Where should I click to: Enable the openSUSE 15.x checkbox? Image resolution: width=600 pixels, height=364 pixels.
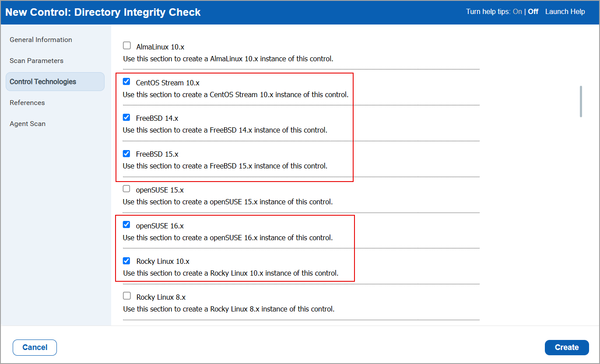pyautogui.click(x=126, y=189)
